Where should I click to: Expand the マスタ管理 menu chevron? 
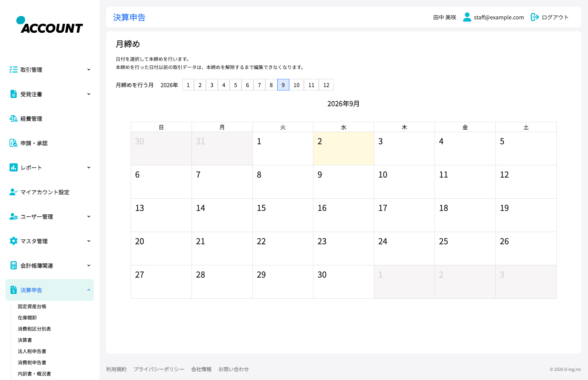(x=89, y=241)
